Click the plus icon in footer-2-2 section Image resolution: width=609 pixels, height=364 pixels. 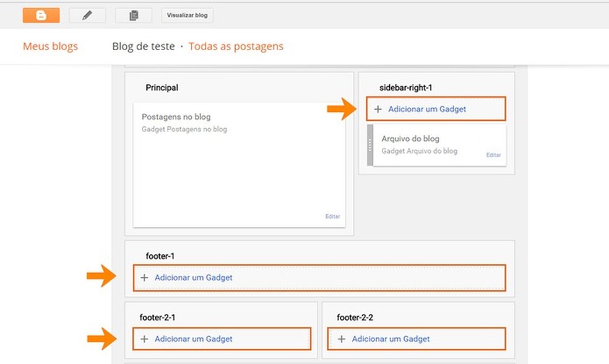[x=341, y=339]
